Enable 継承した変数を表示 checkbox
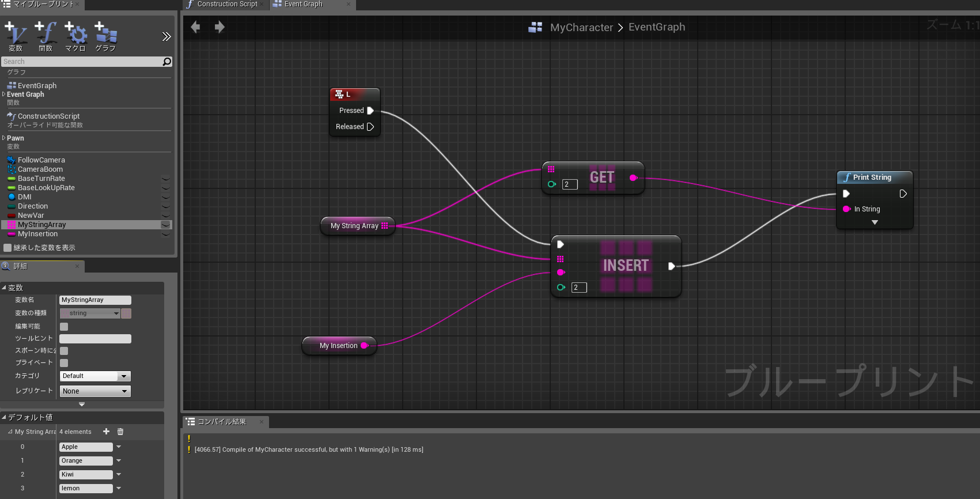Viewport: 980px width, 499px height. click(7, 248)
